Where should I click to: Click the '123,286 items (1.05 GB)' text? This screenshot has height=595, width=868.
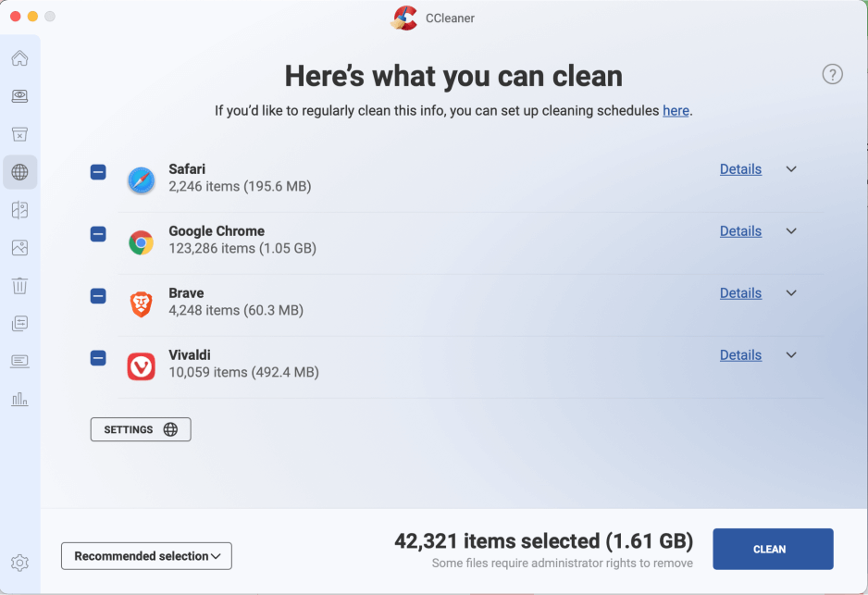pos(242,249)
